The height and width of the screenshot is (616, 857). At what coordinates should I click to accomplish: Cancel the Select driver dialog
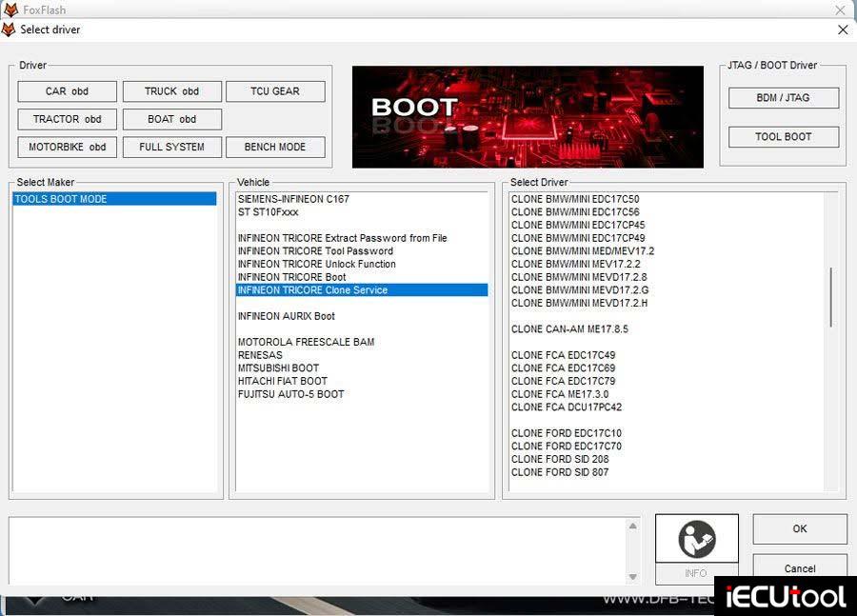coord(800,566)
